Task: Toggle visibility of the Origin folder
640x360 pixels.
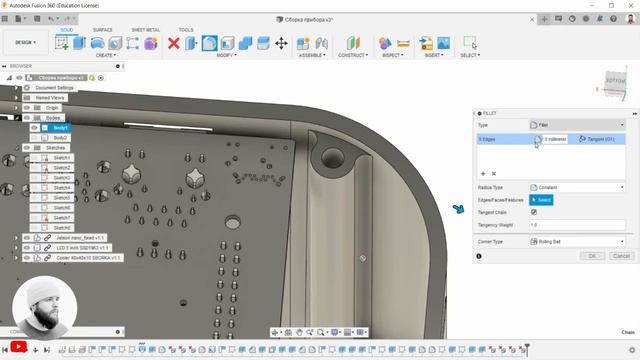Action: [27, 108]
